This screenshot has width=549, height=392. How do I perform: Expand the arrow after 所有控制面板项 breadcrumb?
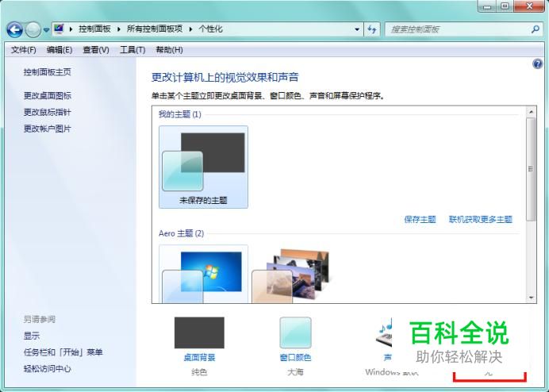pyautogui.click(x=190, y=29)
